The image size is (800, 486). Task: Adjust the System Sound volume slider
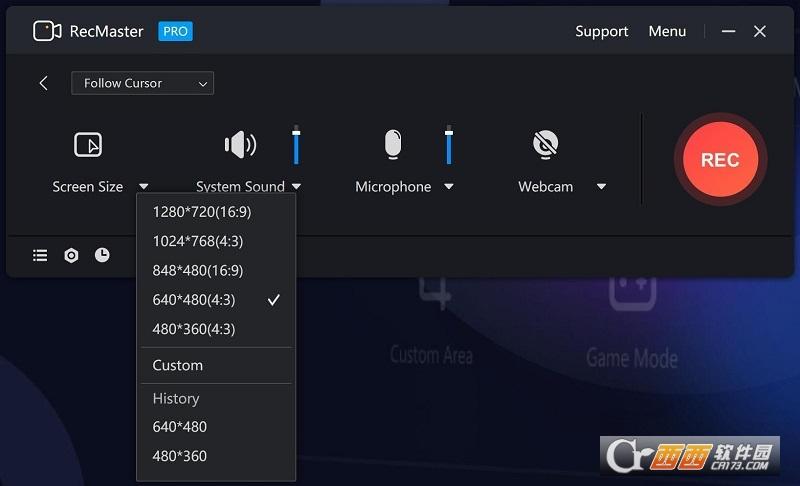pos(296,145)
